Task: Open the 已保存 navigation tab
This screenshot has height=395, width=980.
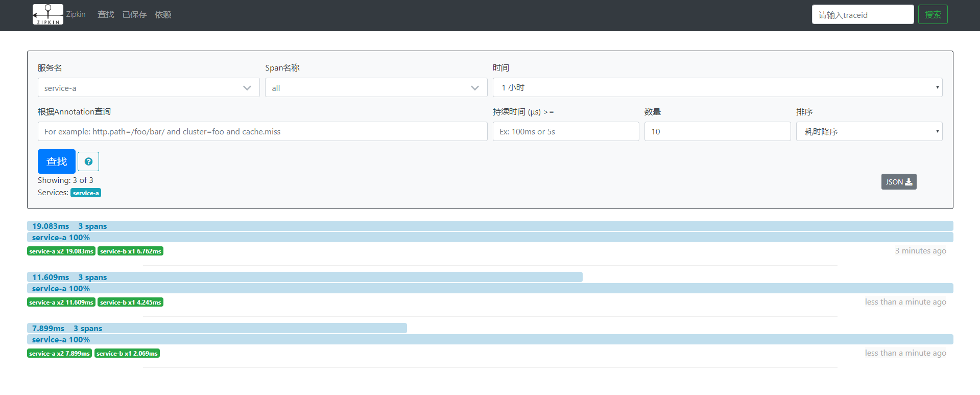Action: tap(134, 14)
